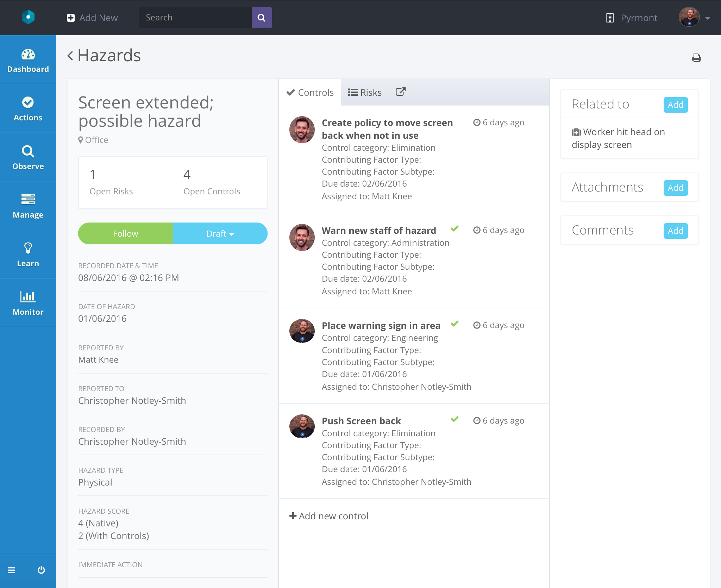Toggle checkmark on Place warning sign control

tap(454, 324)
